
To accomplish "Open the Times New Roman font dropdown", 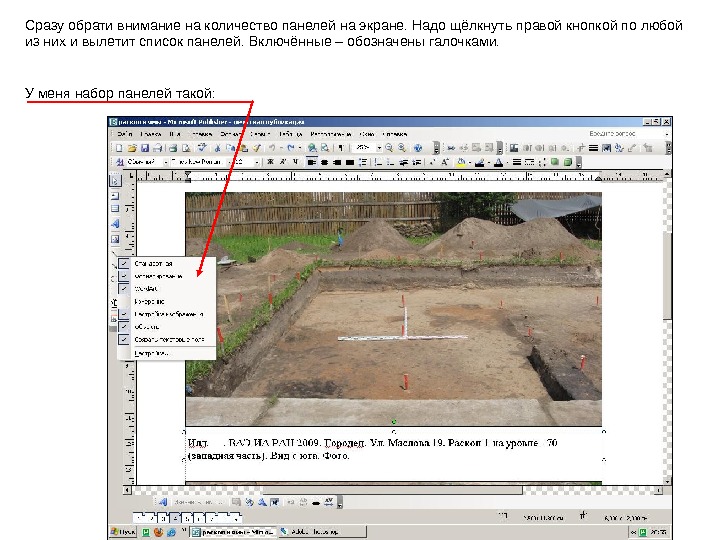I will (229, 162).
